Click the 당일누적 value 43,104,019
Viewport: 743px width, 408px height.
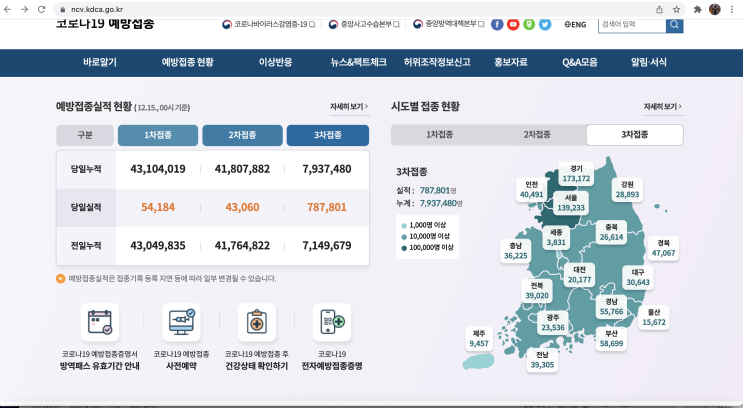pos(158,169)
